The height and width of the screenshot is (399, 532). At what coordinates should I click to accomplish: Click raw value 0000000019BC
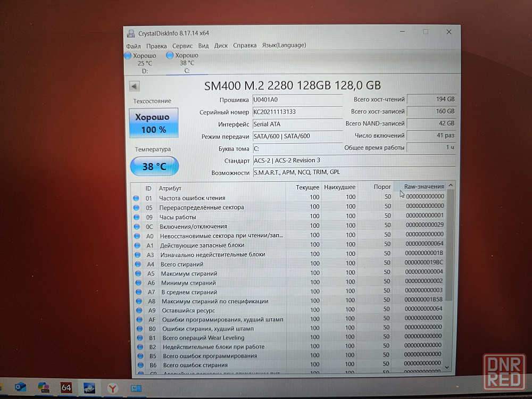click(424, 262)
